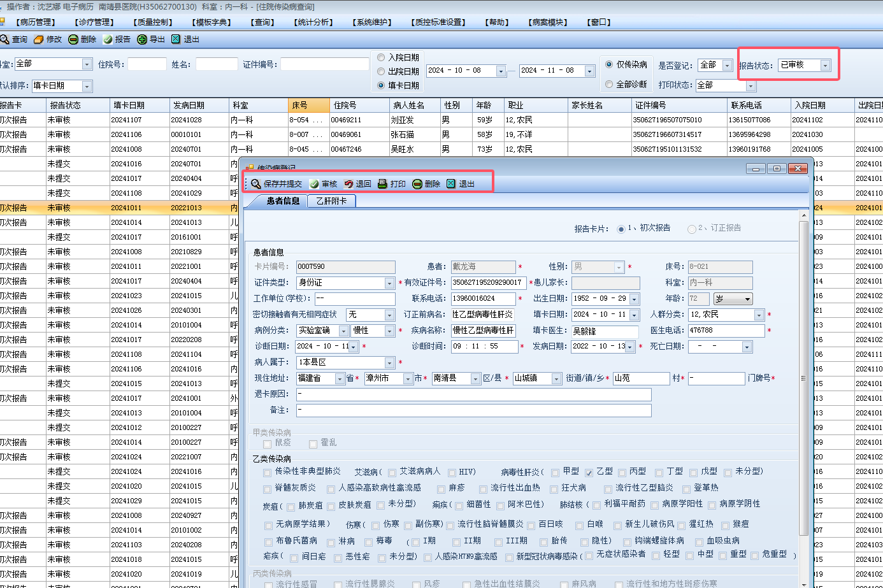Click the 修改 eraser icon in main toolbar
Screen dimensions: 883x588
coord(39,39)
